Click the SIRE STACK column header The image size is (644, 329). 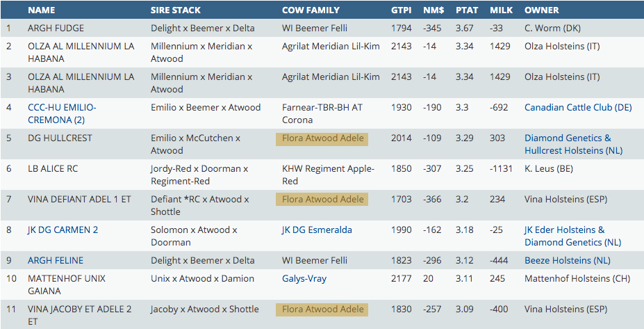[x=176, y=10]
